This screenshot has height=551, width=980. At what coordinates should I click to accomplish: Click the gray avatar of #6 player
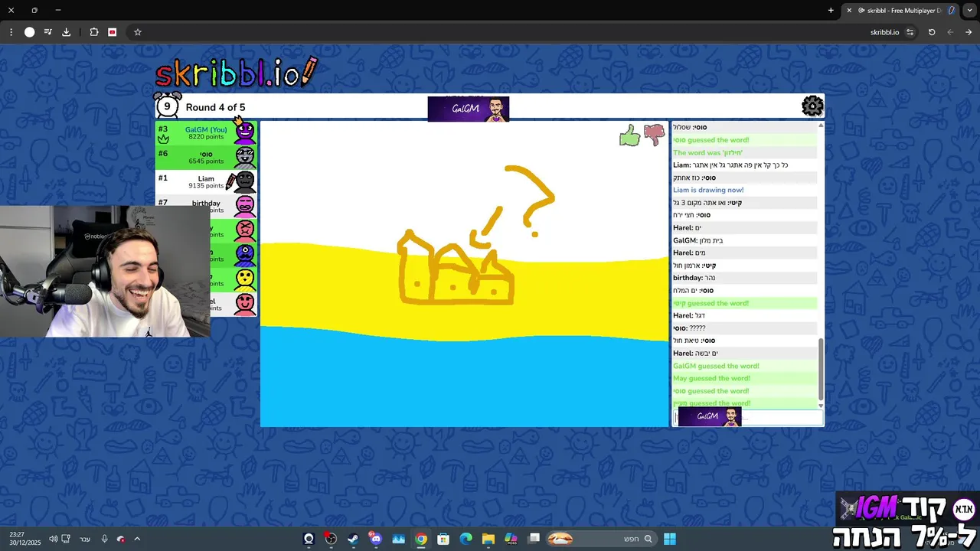click(x=245, y=157)
